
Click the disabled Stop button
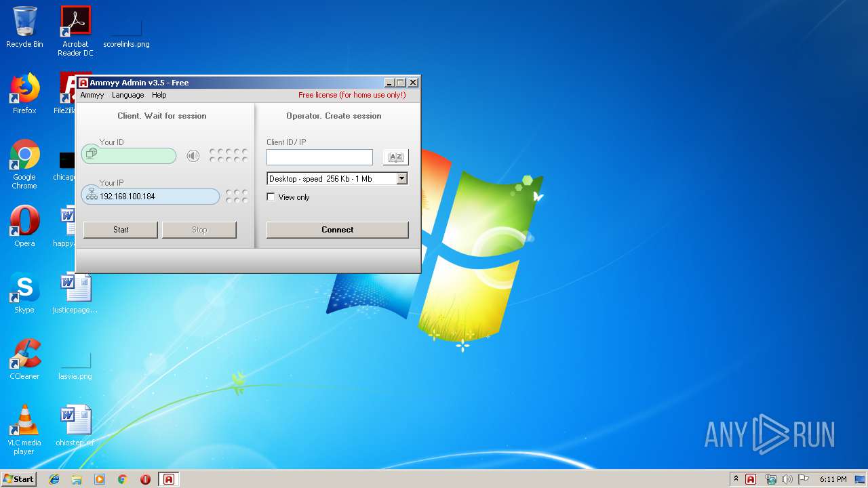coord(199,230)
